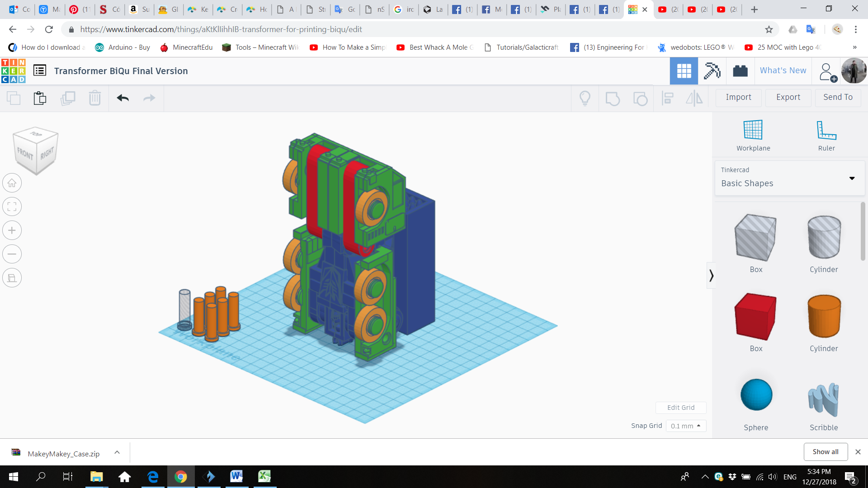
Task: Click the Front face of view cube
Action: tap(25, 155)
